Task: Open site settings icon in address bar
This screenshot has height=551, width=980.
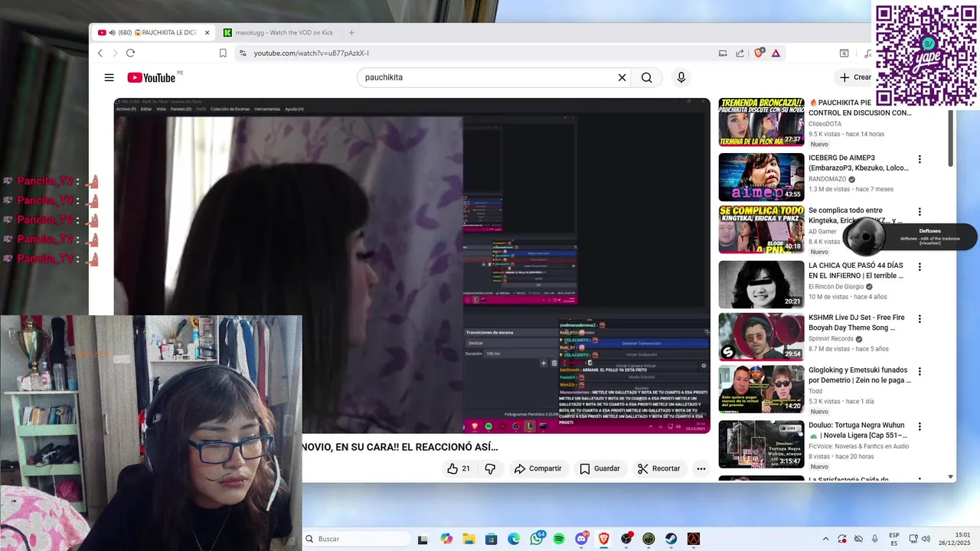Action: pyautogui.click(x=243, y=53)
